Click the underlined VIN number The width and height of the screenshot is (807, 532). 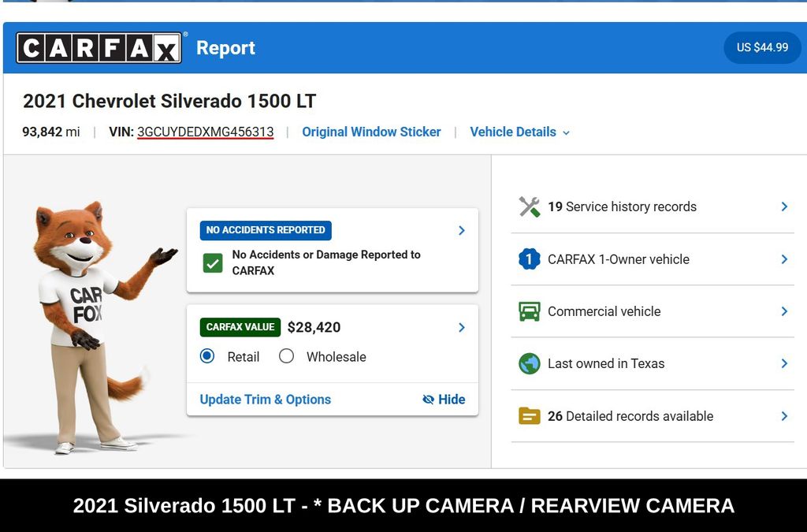pos(205,132)
